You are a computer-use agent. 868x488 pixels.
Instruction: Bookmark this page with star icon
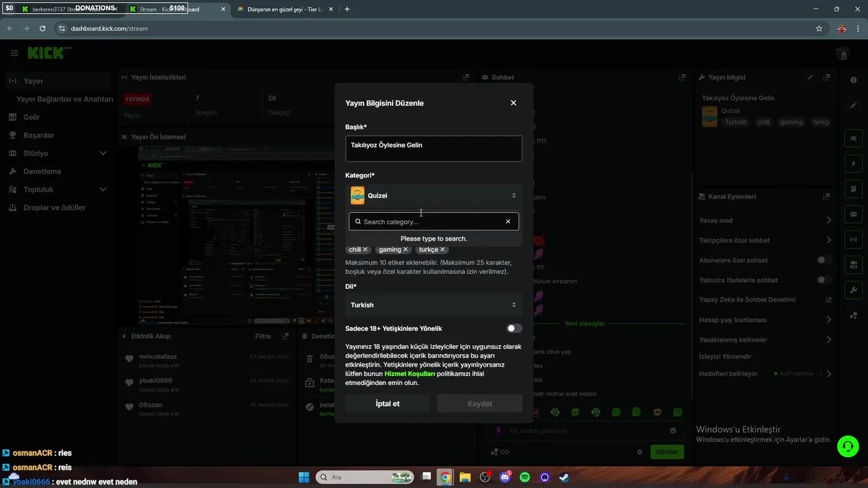819,28
